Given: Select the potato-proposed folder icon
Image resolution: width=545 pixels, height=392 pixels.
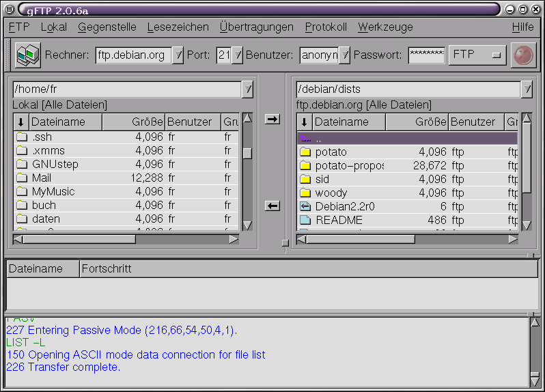Looking at the screenshot, I should tap(305, 165).
